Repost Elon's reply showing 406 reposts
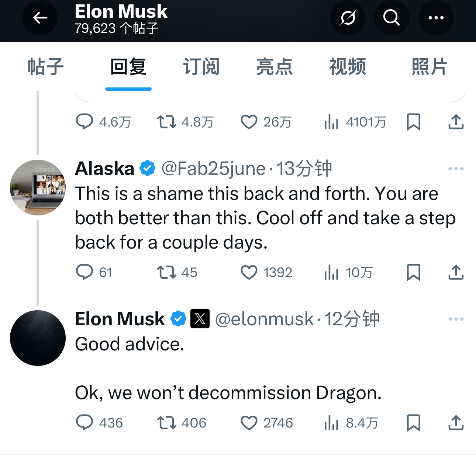Screen dimensions: 476x464 click(166, 423)
